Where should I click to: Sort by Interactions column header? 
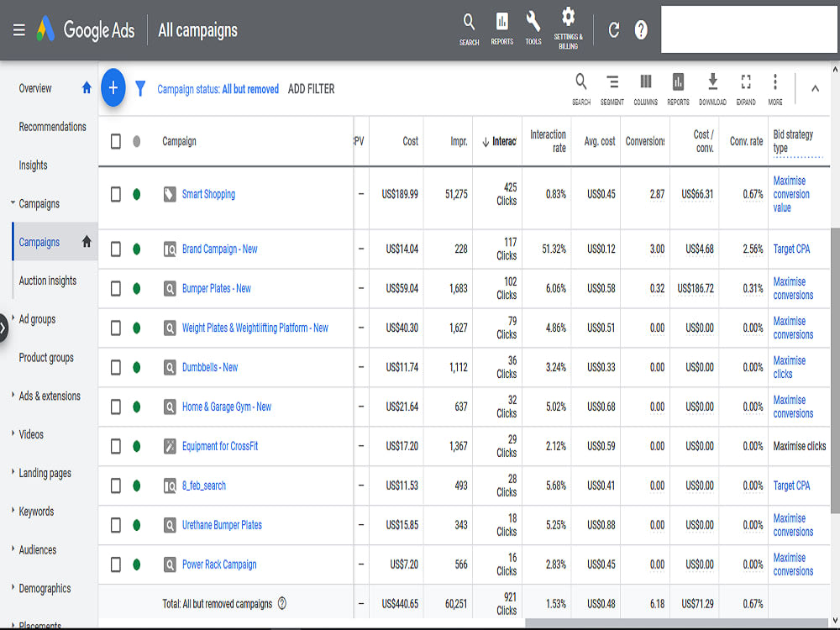[x=499, y=141]
